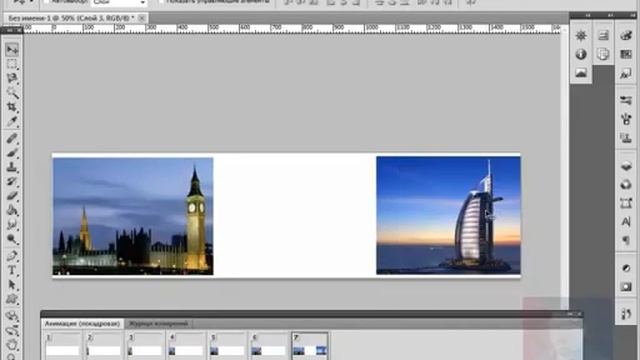Click the Big Ben image on canvas
Image resolution: width=640 pixels, height=360 pixels.
133,216
